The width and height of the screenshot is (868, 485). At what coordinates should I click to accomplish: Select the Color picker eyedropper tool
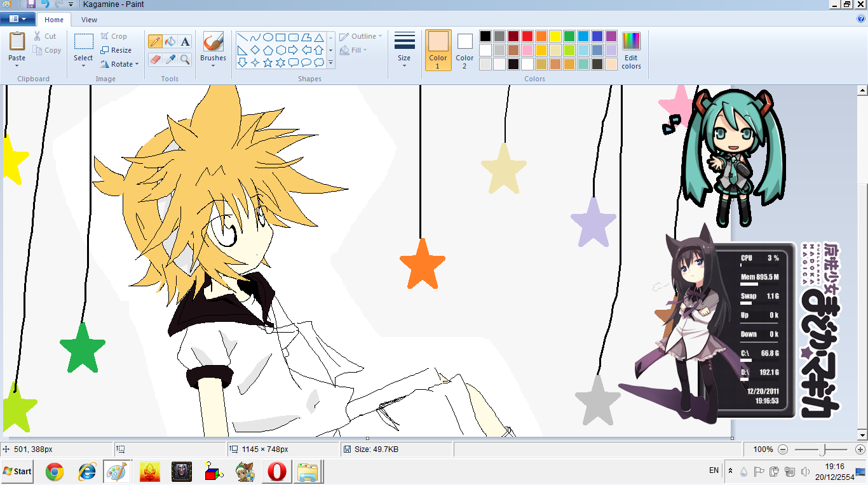[x=170, y=59]
